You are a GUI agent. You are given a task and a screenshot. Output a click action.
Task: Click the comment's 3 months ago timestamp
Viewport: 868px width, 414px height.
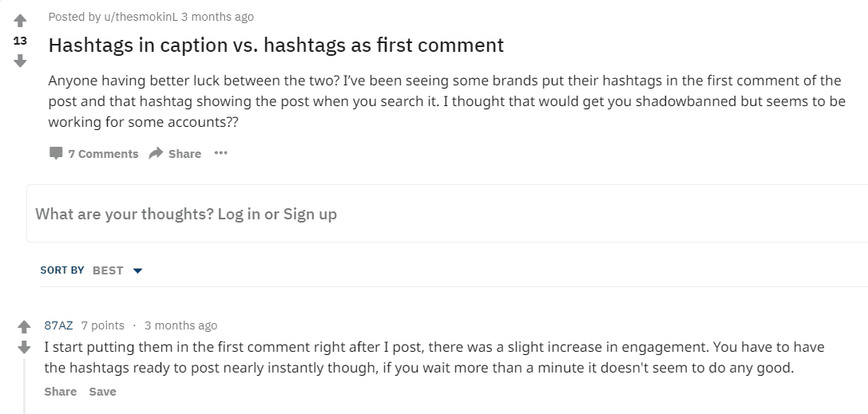tap(180, 325)
